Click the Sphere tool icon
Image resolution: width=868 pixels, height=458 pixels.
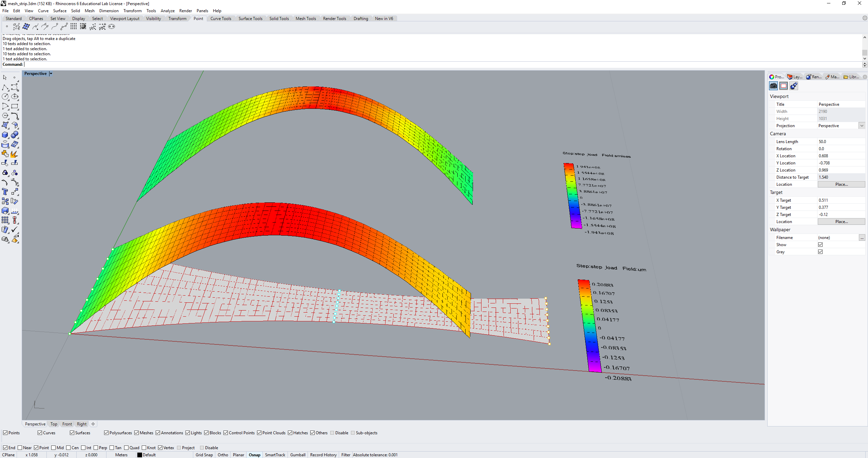pos(15,135)
